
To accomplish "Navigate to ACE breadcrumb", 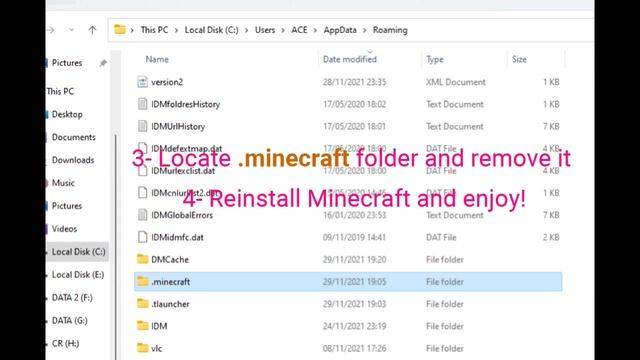I will 299,30.
